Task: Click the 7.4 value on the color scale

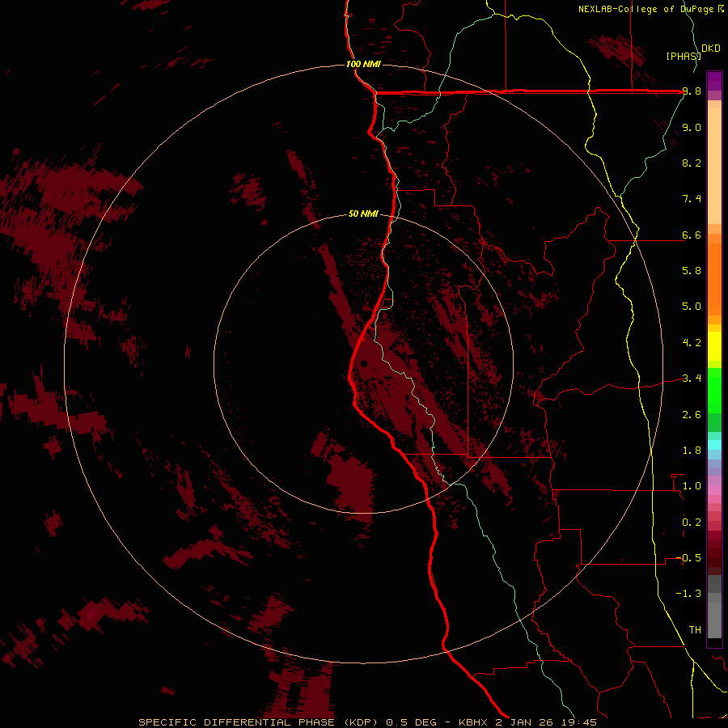Action: coord(692,199)
